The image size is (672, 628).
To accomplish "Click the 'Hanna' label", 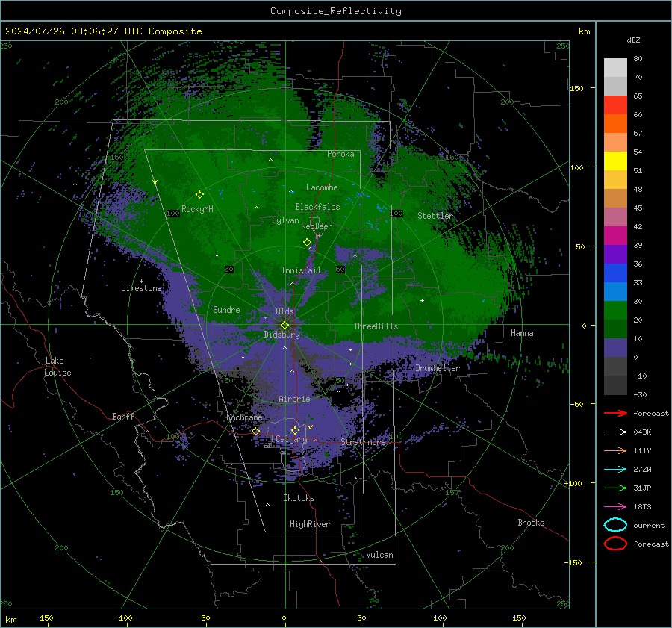I will tap(522, 333).
